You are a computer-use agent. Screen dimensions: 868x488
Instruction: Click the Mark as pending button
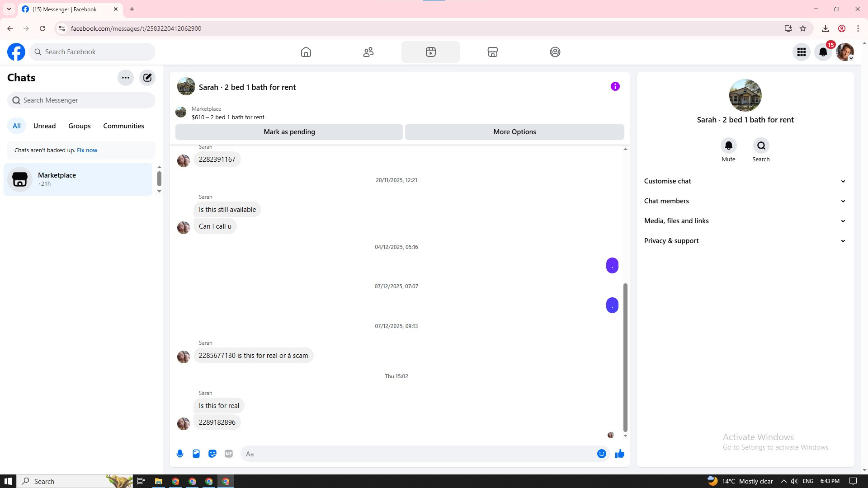point(289,132)
